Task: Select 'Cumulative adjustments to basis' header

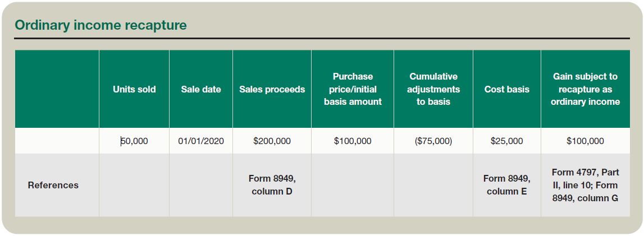Action: tap(433, 89)
